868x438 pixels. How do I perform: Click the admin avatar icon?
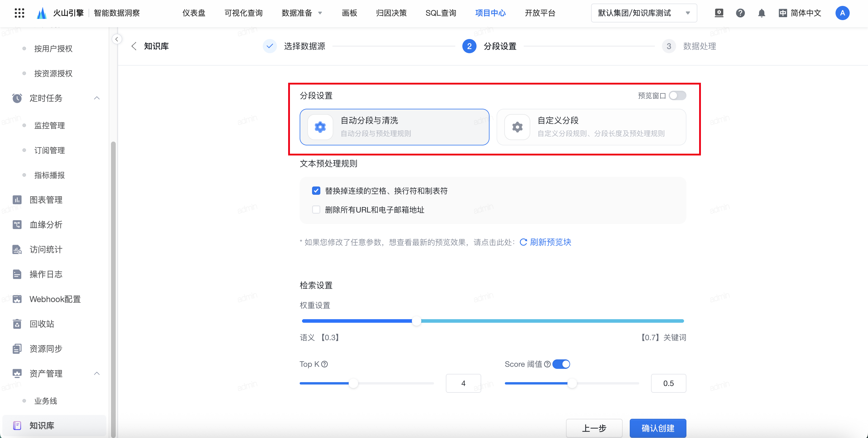click(842, 13)
